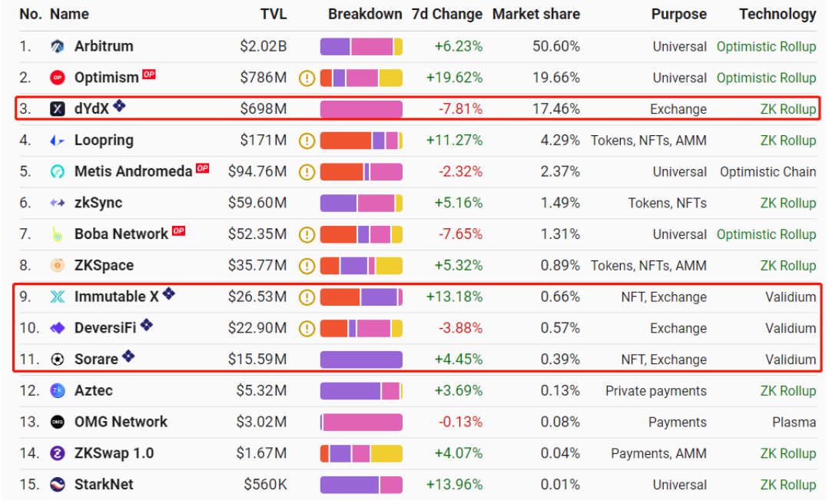Click the Aztec logo icon
Viewport: 829px width, 504px height.
[57, 390]
